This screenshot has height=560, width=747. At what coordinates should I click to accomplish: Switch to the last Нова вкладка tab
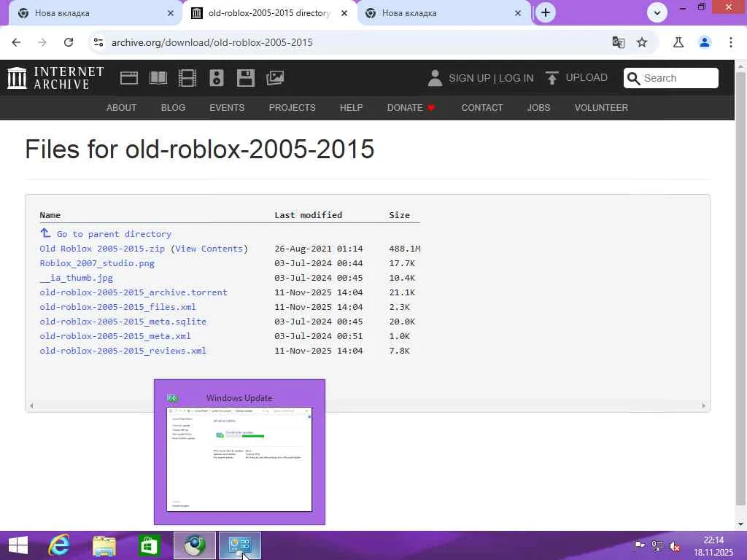click(443, 13)
